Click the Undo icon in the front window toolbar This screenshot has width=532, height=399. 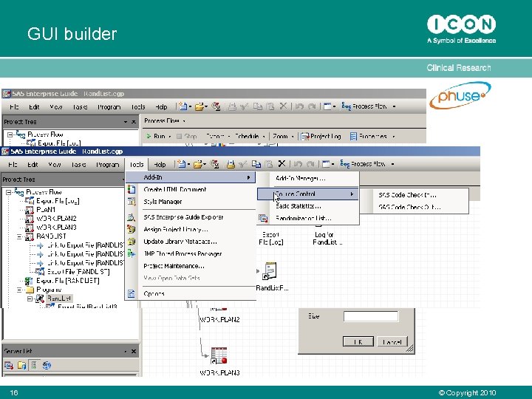(298, 164)
